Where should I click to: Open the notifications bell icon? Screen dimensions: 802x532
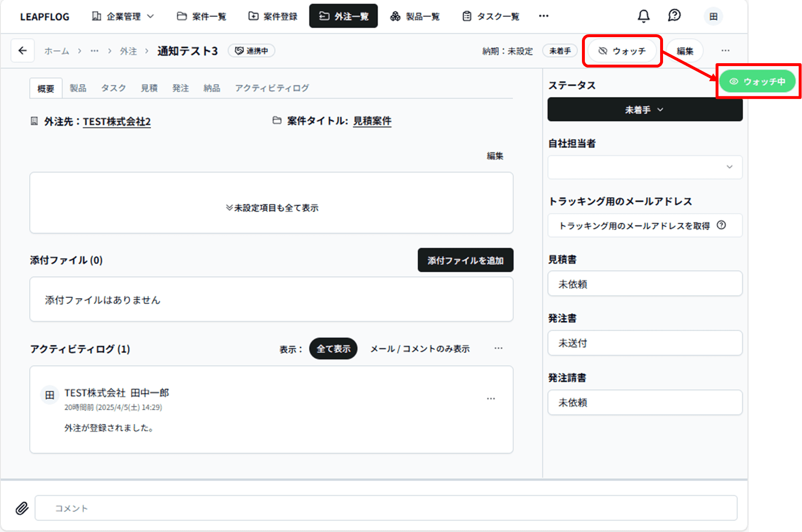click(643, 16)
